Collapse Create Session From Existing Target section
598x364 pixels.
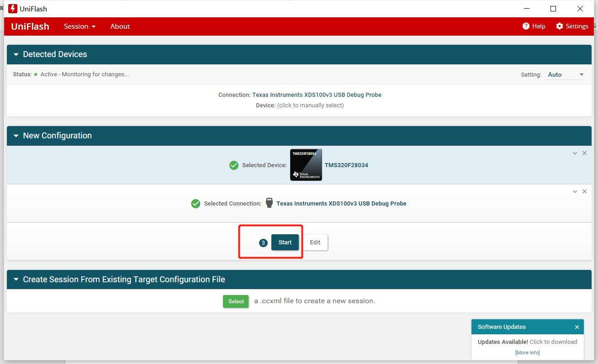click(16, 280)
